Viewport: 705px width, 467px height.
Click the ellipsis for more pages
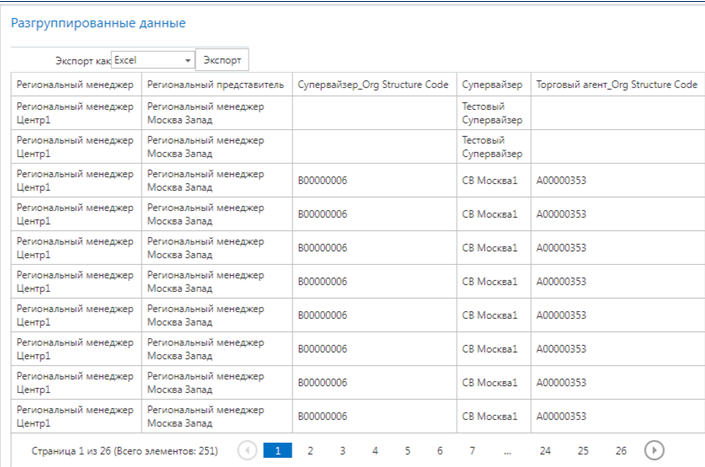point(507,451)
